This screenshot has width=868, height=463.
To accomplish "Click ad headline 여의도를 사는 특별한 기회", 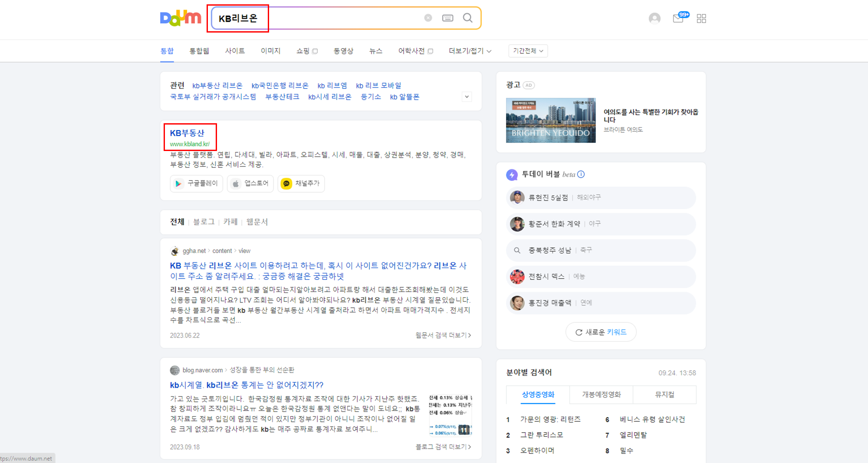I will (651, 116).
